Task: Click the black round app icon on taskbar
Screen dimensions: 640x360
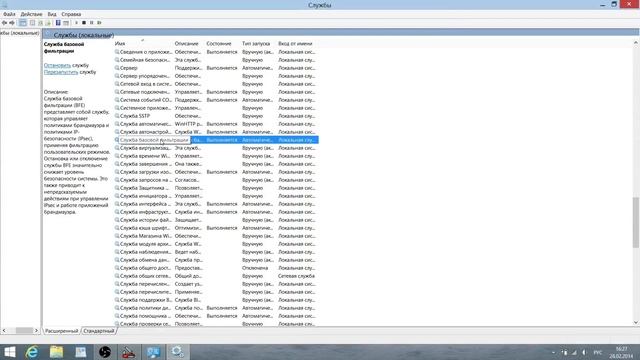Action: point(105,352)
